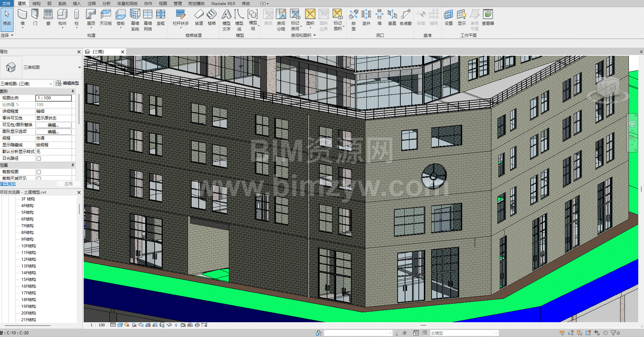Click 编辑... for 可见性/图形替换
This screenshot has height=337, width=644.
click(53, 125)
